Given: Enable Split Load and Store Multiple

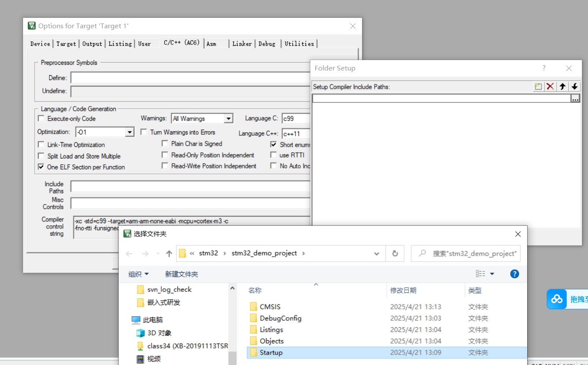Looking at the screenshot, I should click(x=41, y=156).
